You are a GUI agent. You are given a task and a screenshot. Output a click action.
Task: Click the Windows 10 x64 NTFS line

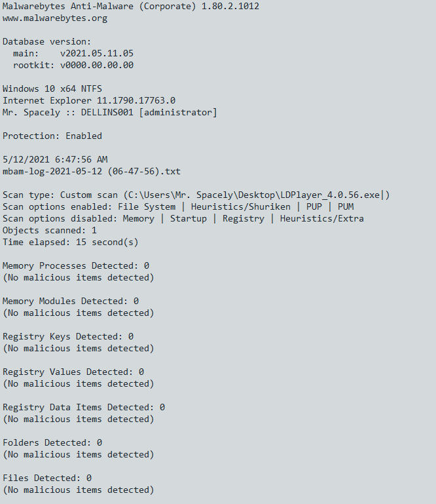click(x=52, y=88)
